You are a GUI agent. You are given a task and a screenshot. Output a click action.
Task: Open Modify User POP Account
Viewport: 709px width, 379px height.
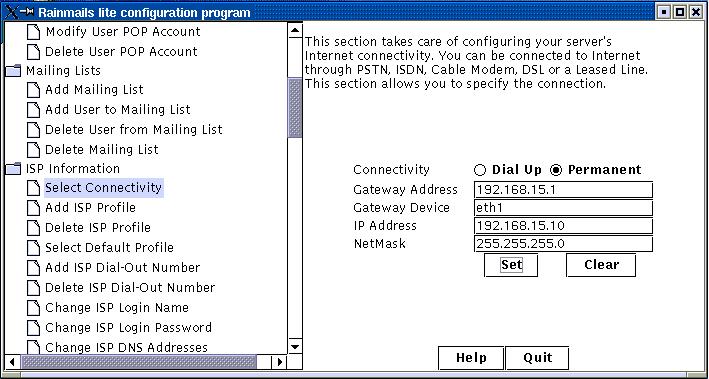tap(123, 32)
